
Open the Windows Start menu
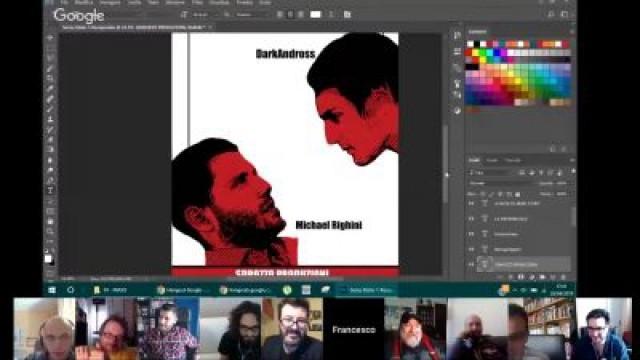(x=52, y=290)
